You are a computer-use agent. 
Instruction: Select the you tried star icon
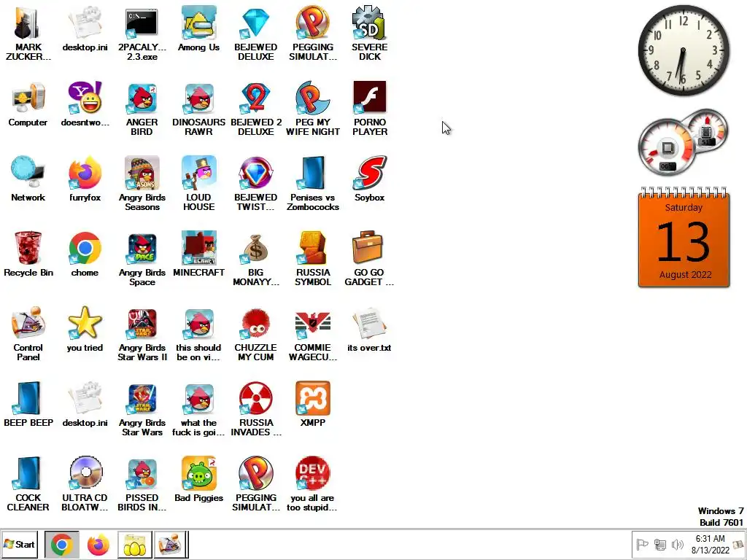(x=85, y=330)
